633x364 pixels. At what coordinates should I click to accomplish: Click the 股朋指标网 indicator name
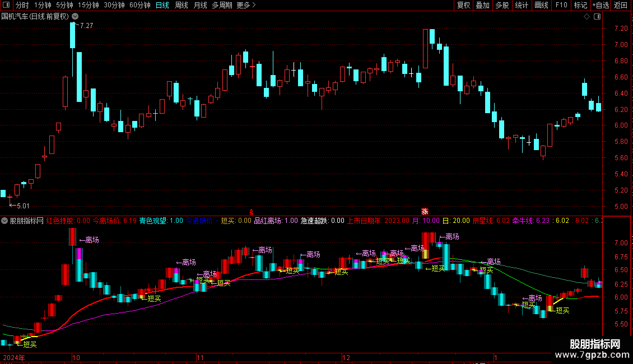point(27,221)
